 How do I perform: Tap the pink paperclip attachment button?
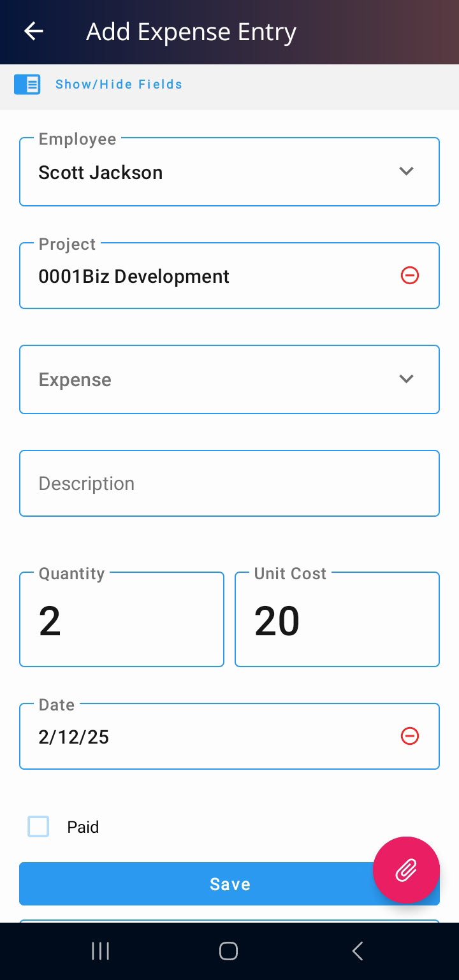click(x=406, y=870)
